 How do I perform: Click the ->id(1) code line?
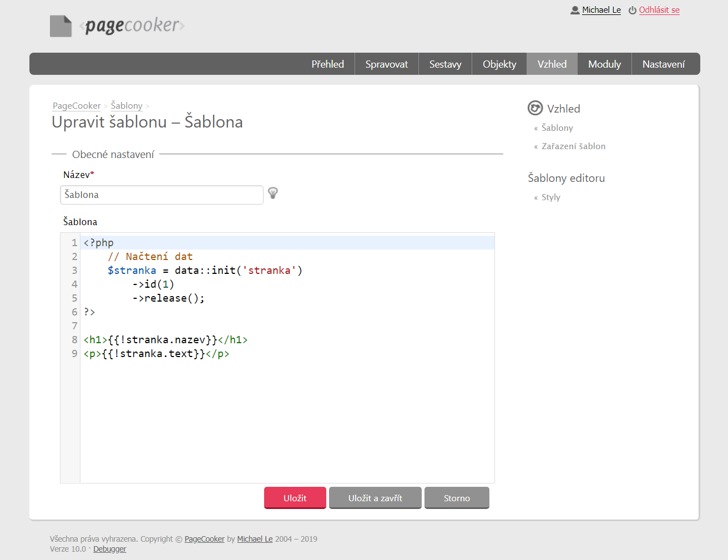tap(153, 284)
